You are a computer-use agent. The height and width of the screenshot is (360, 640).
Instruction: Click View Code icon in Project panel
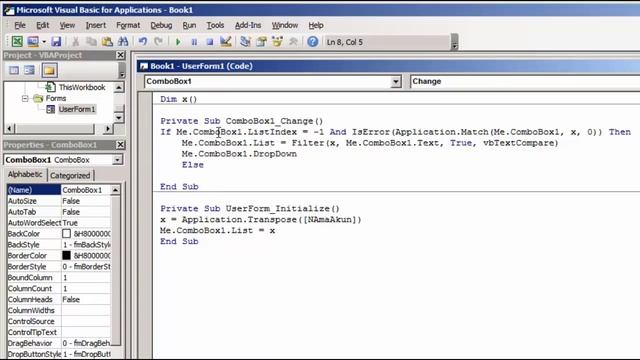[x=14, y=70]
